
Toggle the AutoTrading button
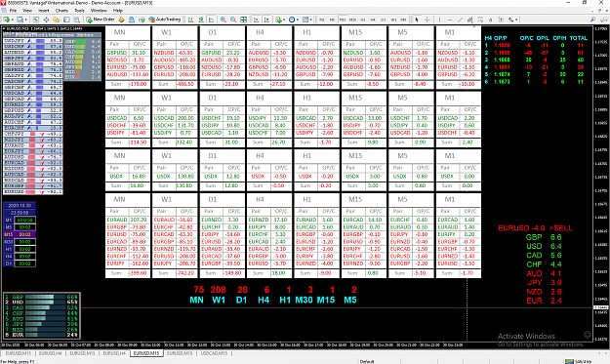pos(165,20)
